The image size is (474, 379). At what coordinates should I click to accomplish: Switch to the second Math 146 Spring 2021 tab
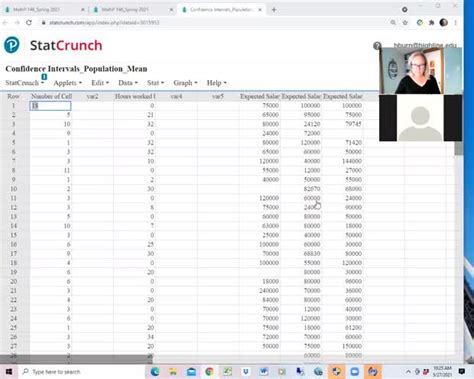click(132, 10)
